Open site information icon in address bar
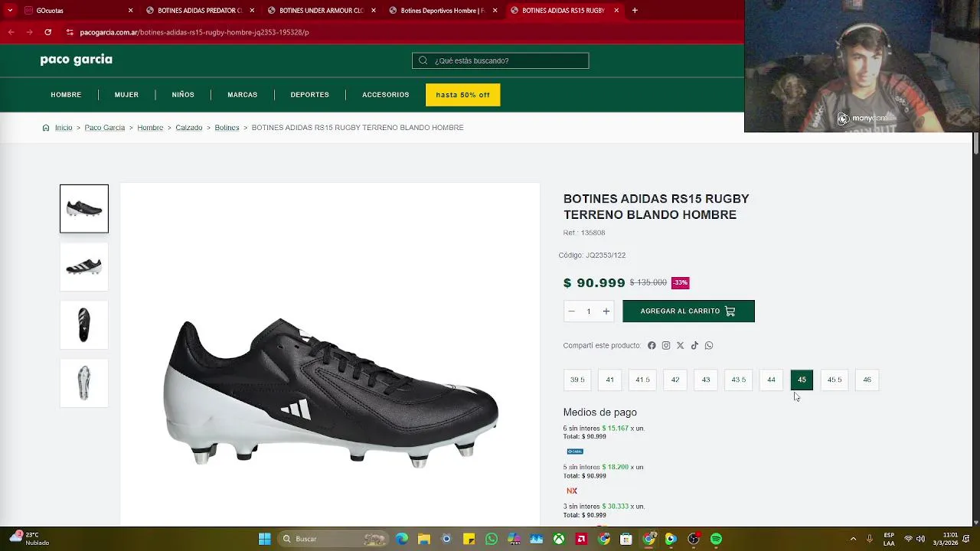The height and width of the screenshot is (551, 980). (x=70, y=32)
